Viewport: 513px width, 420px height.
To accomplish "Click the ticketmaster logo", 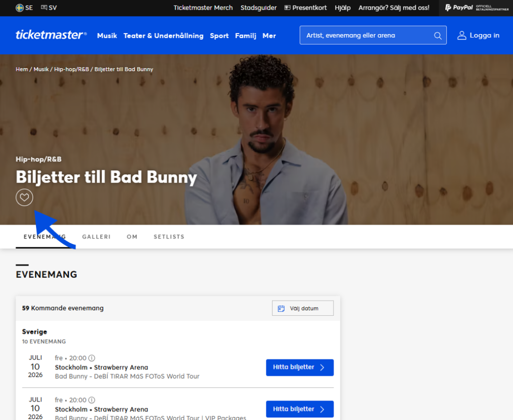I will (52, 35).
